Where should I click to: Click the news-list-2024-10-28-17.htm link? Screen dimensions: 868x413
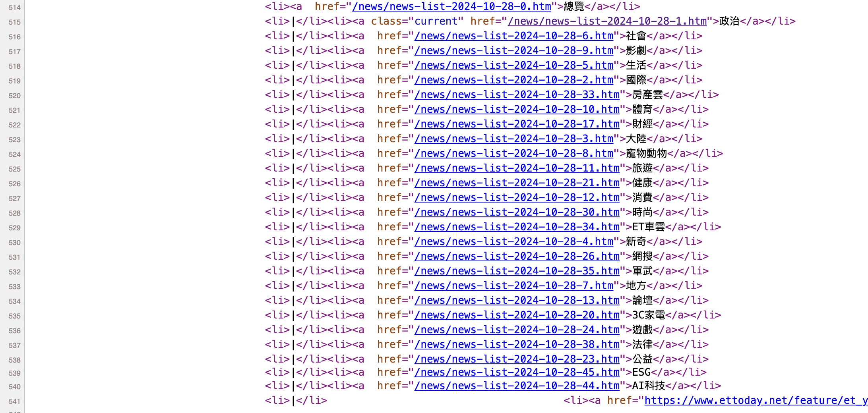point(517,124)
